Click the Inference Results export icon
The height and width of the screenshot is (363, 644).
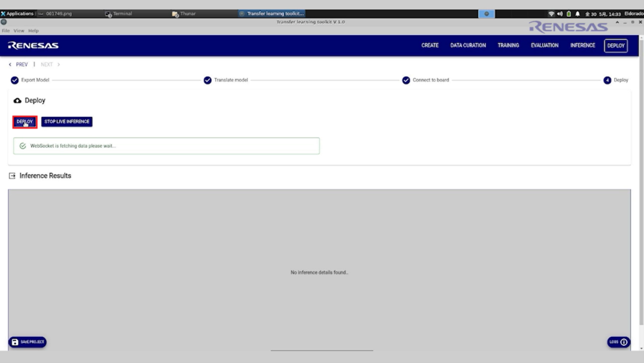pos(12,176)
